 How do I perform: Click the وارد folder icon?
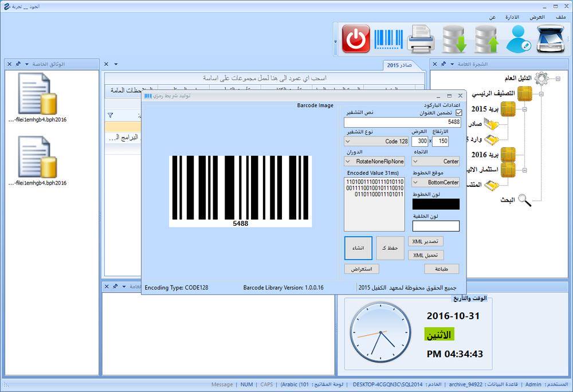tap(492, 139)
